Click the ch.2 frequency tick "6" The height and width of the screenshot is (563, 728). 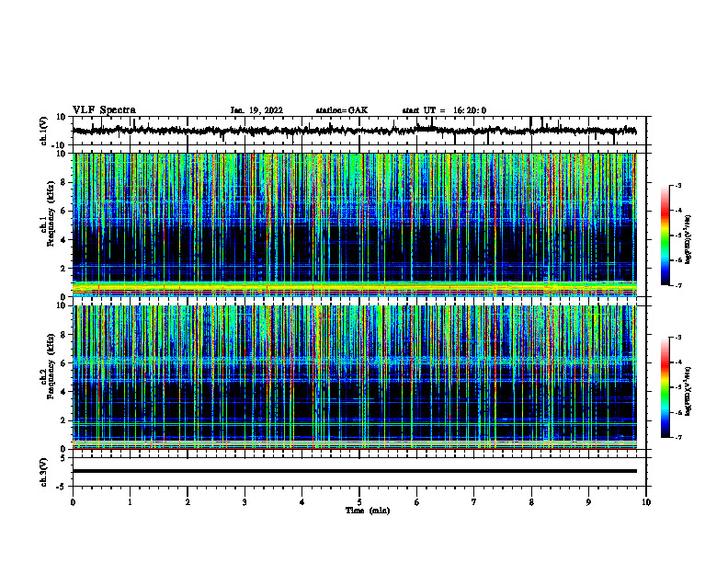pyautogui.click(x=63, y=362)
